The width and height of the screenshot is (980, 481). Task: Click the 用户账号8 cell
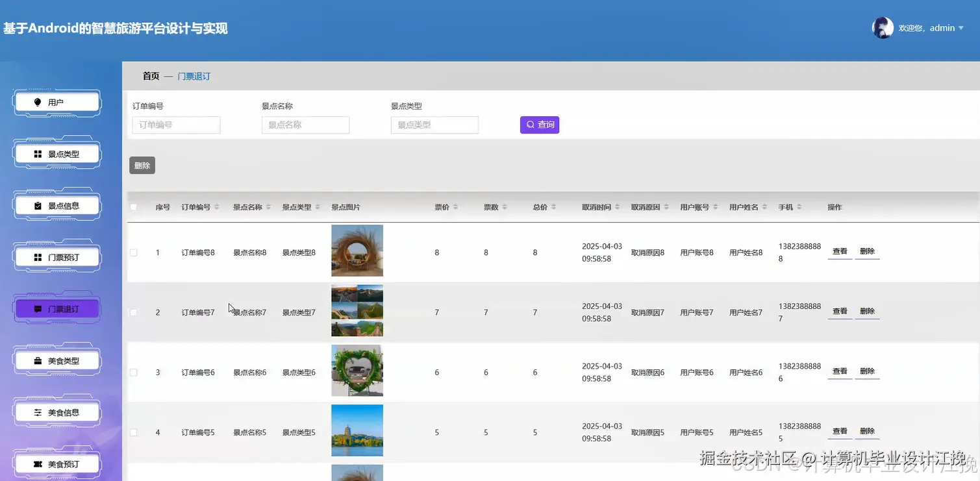(x=697, y=253)
